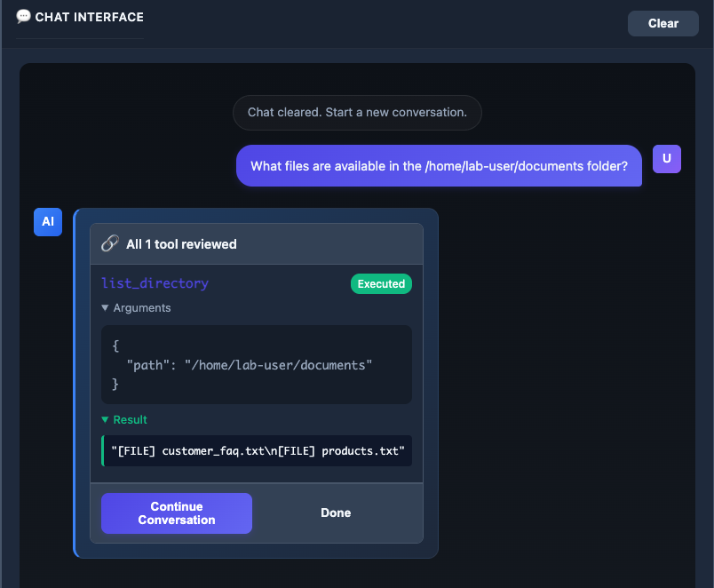
Task: Collapse the Arguments section
Action: (136, 308)
